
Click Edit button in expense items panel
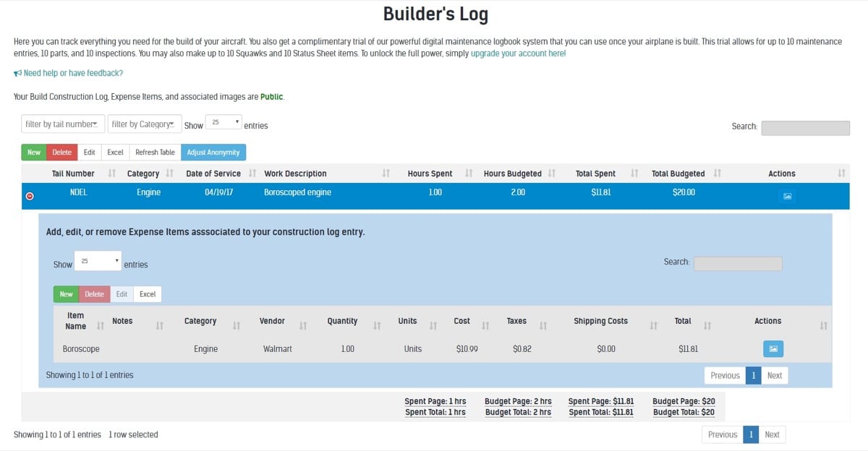click(x=122, y=294)
